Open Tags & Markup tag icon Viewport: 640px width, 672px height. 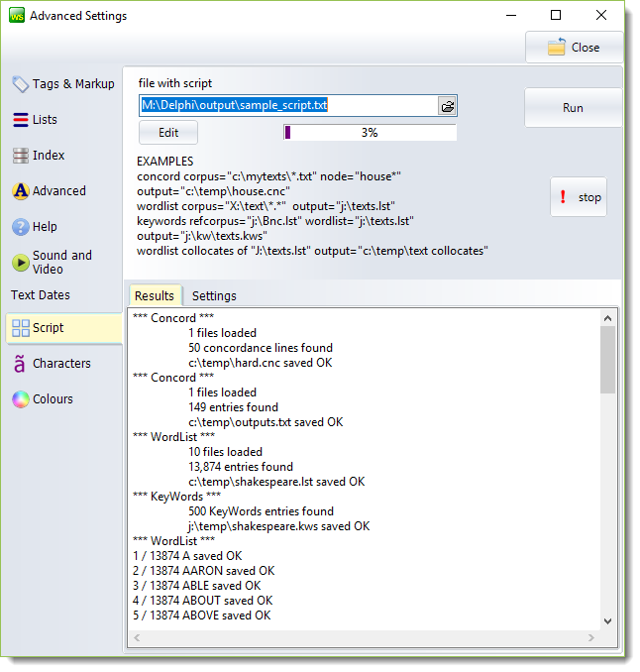pos(20,84)
